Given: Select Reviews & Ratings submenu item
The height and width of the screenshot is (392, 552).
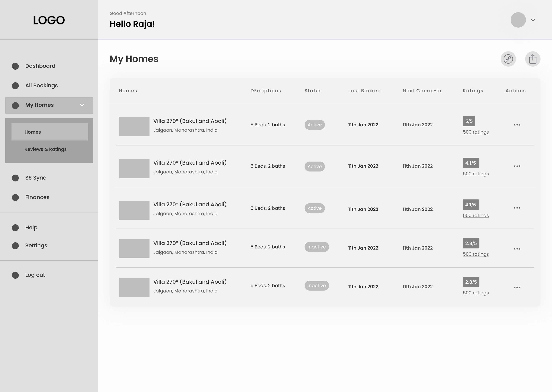Looking at the screenshot, I should coord(45,149).
